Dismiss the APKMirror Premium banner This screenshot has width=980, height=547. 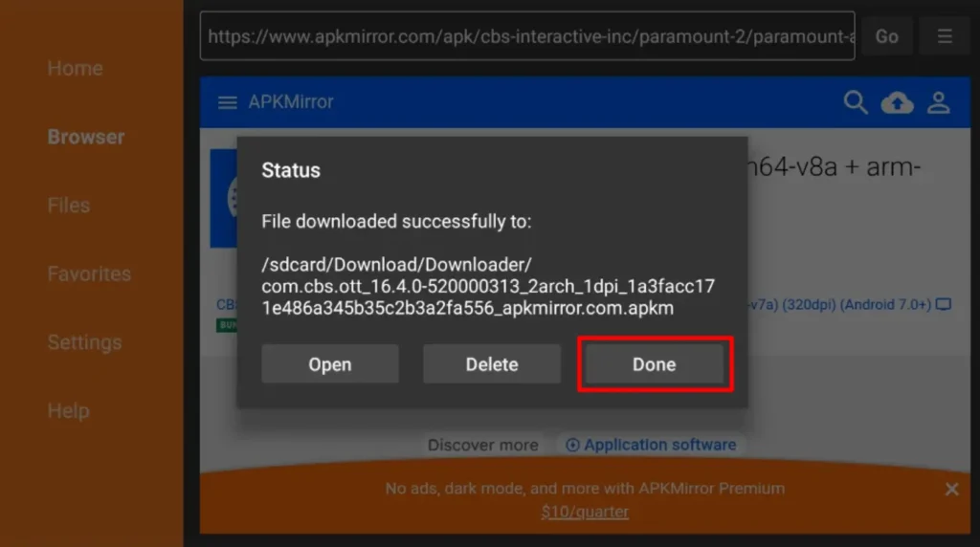pos(951,489)
